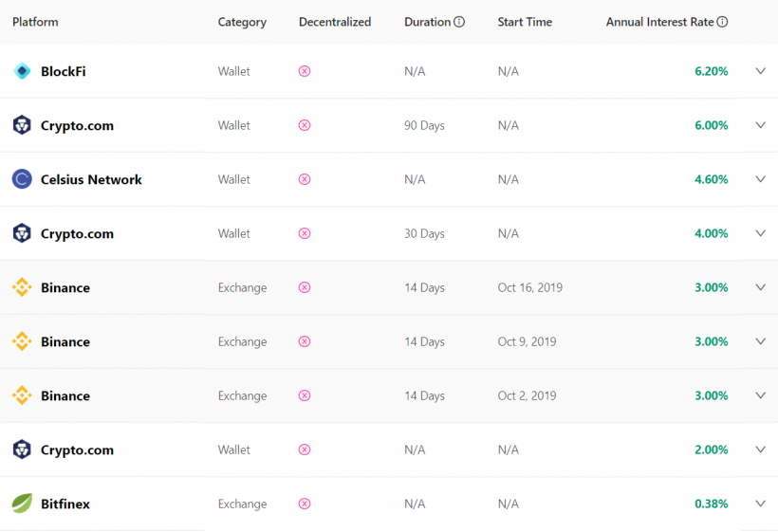This screenshot has width=778, height=532.
Task: Click the Bitfinex leaf logo icon
Action: coord(22,504)
